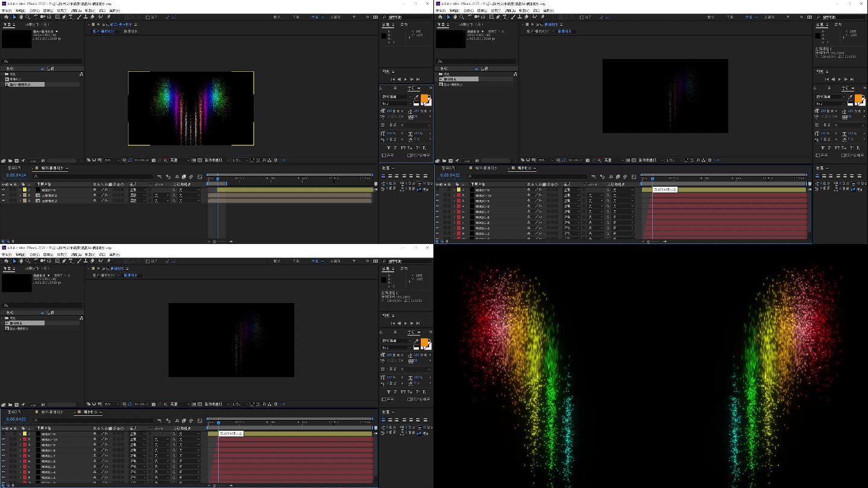Open active camera dropdown under top-left viewer
Screen dimensions: 868x488
[216, 160]
